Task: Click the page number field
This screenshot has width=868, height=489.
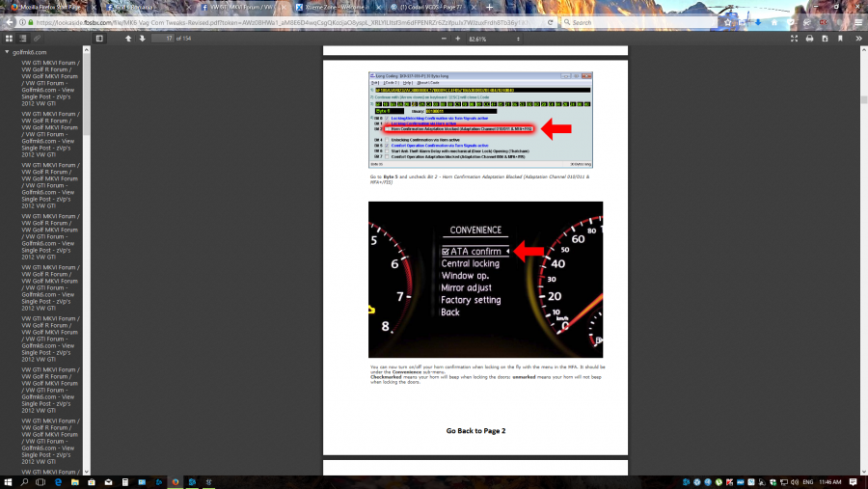Action: pyautogui.click(x=163, y=39)
